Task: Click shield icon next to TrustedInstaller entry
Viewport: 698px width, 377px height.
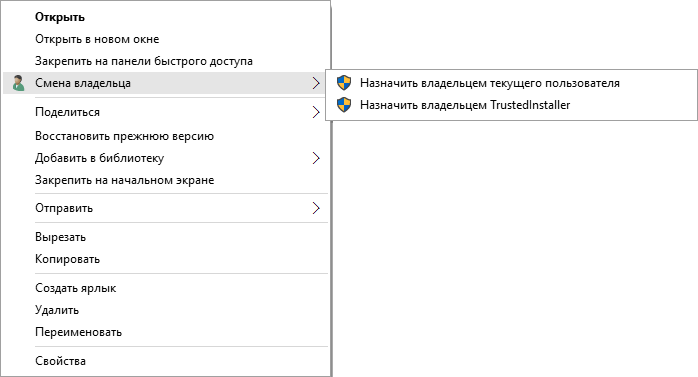Action: click(344, 105)
